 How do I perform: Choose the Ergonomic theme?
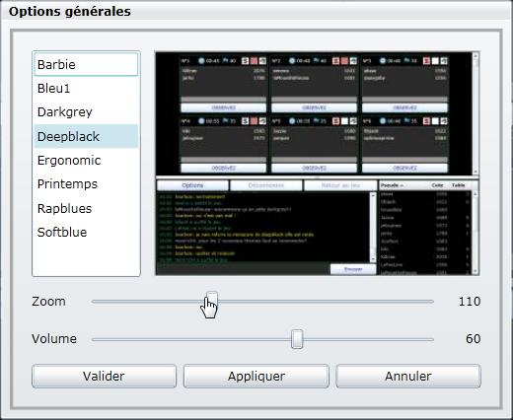tap(86, 161)
